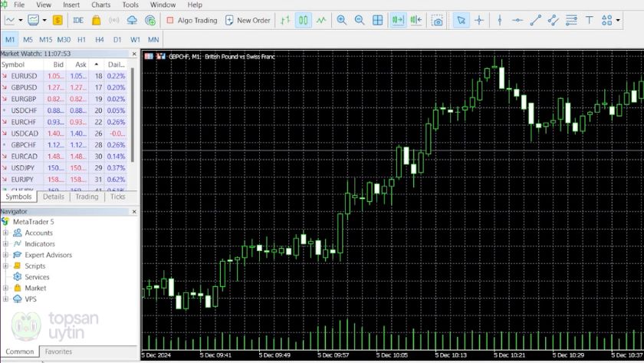Click the New Order button
Viewport: 644px width, 363px height.
coord(248,20)
